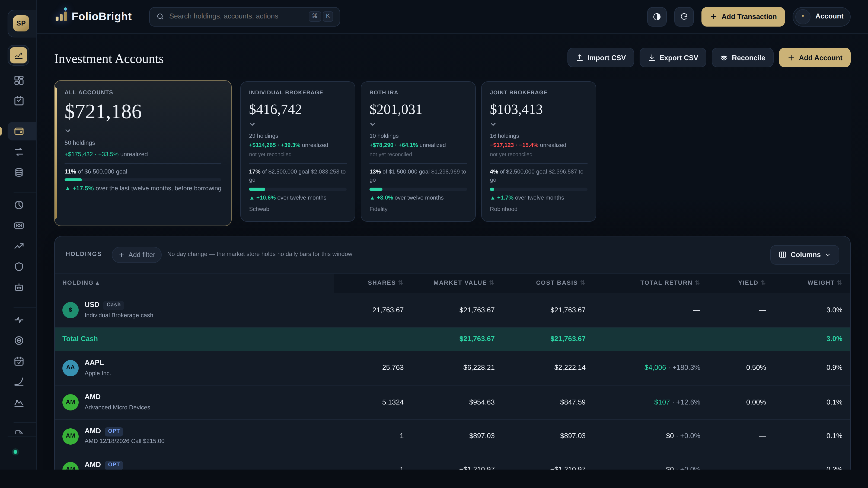
Task: Select the All Accounts card
Action: (x=143, y=153)
